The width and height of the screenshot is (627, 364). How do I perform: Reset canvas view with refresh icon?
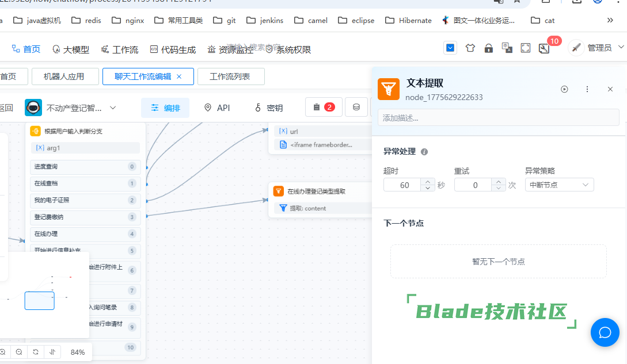[x=36, y=352]
